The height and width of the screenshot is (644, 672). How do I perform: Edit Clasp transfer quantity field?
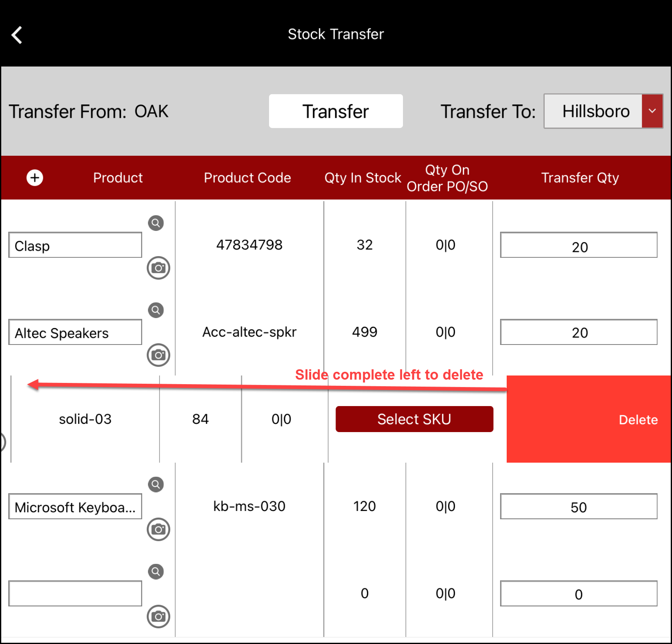pyautogui.click(x=579, y=245)
